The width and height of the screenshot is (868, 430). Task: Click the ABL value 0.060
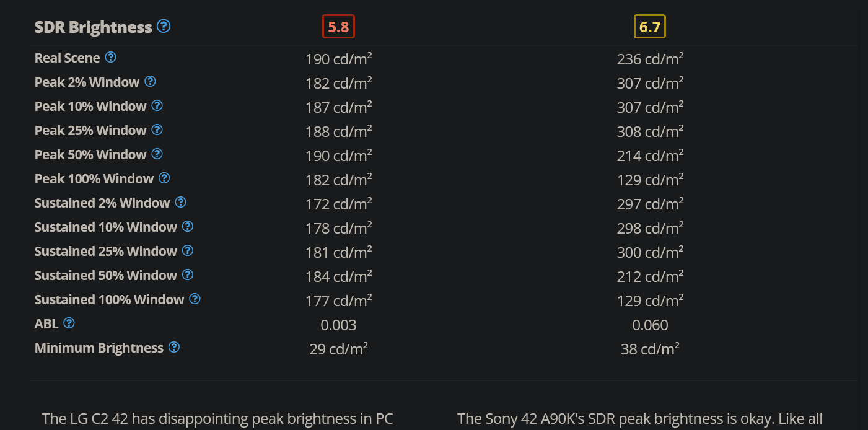650,325
